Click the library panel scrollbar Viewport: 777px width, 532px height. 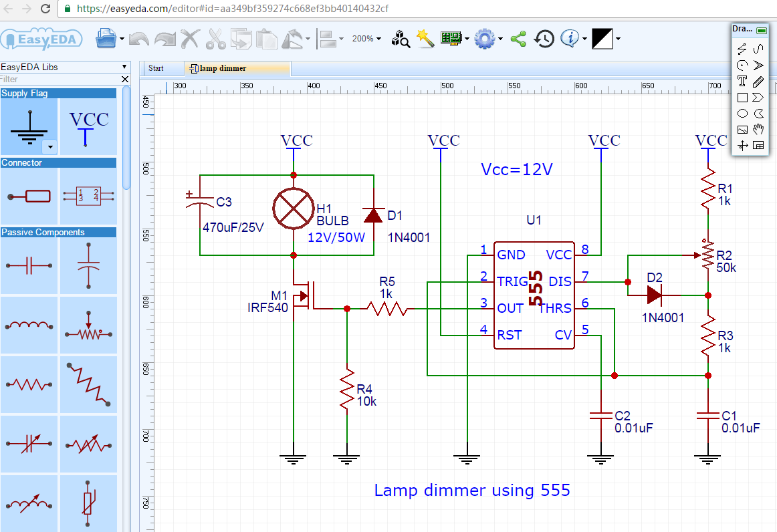pyautogui.click(x=126, y=138)
